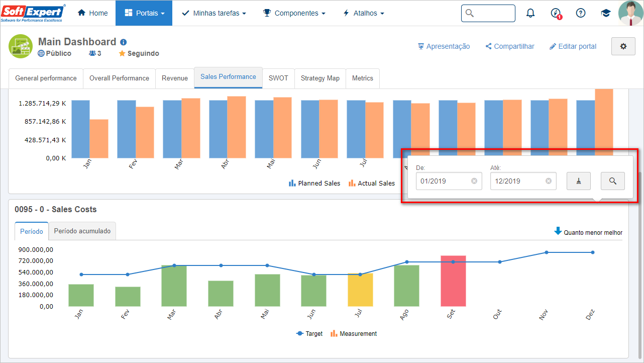Click Editar portal link
The height and width of the screenshot is (363, 644).
pos(573,46)
